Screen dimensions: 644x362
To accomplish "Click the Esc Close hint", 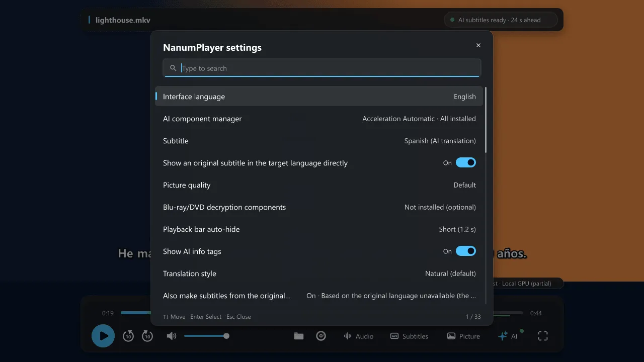I will [238, 317].
